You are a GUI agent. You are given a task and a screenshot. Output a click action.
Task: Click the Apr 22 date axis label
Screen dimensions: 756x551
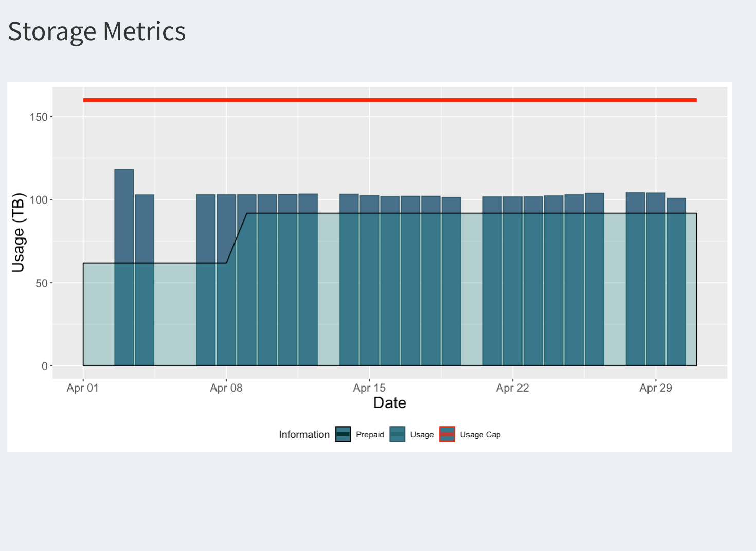[512, 388]
